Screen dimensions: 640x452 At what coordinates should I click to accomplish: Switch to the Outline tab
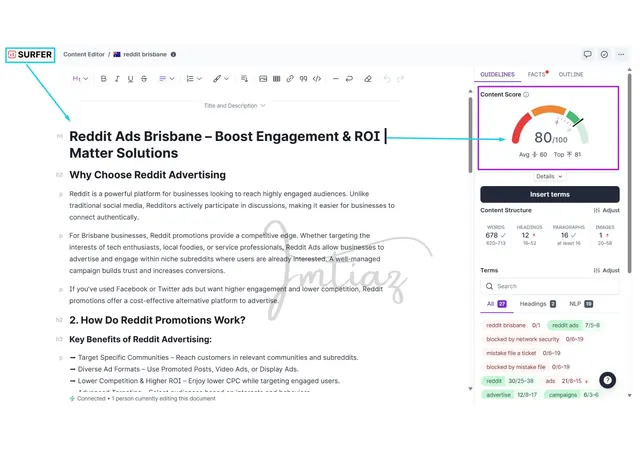[x=571, y=74]
